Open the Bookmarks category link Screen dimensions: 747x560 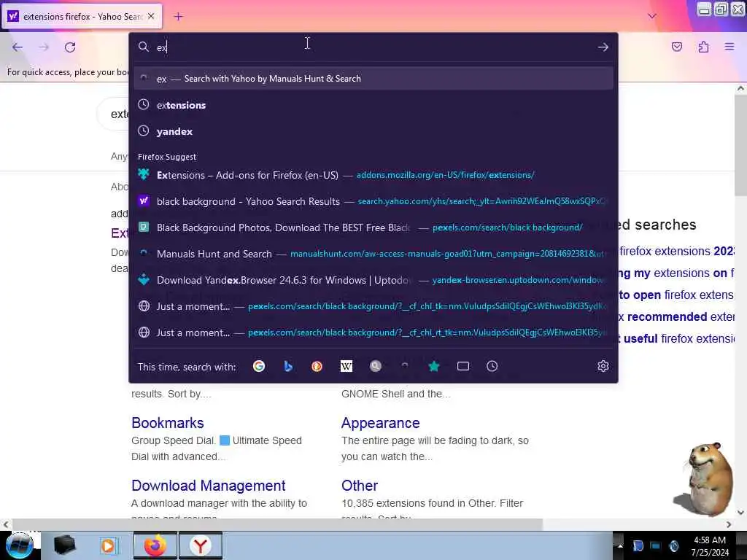coord(168,423)
